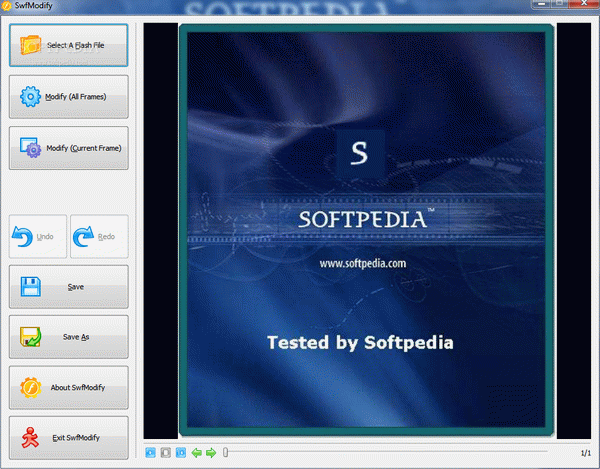
Task: Click the Select A Flash File button
Action: (x=69, y=45)
